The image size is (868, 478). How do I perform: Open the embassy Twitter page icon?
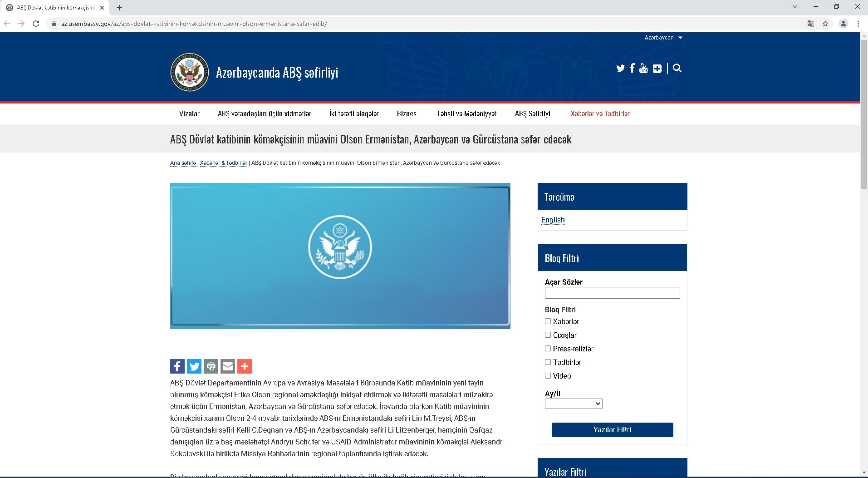tap(620, 69)
